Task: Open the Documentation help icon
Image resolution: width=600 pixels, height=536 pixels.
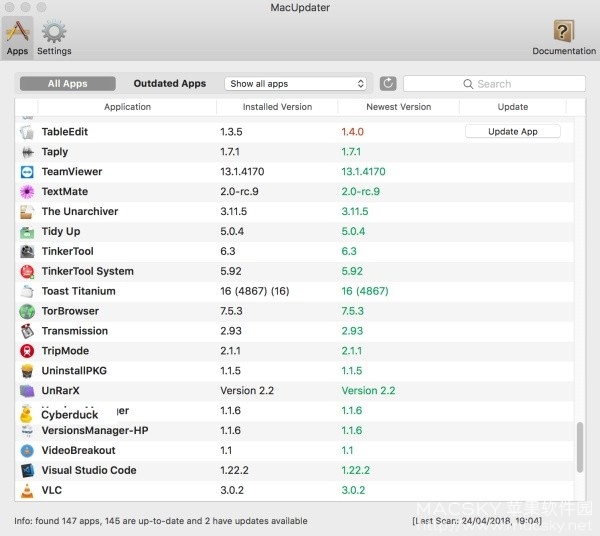Action: pos(564,38)
